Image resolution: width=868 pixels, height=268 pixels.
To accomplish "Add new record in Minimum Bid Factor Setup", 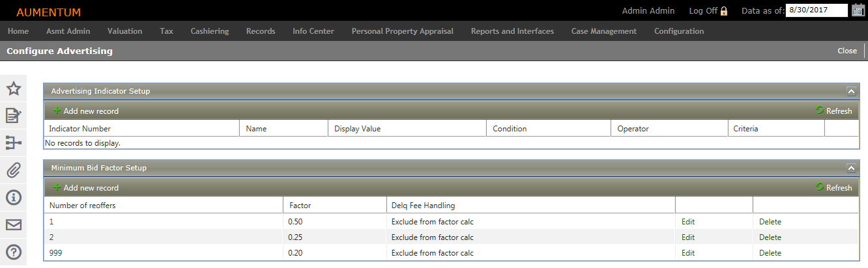I will tap(86, 188).
